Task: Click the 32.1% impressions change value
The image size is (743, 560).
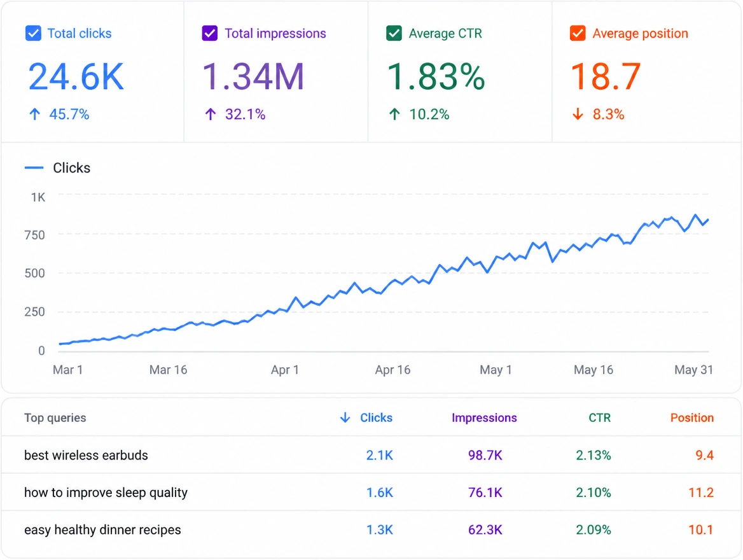Action: (245, 115)
